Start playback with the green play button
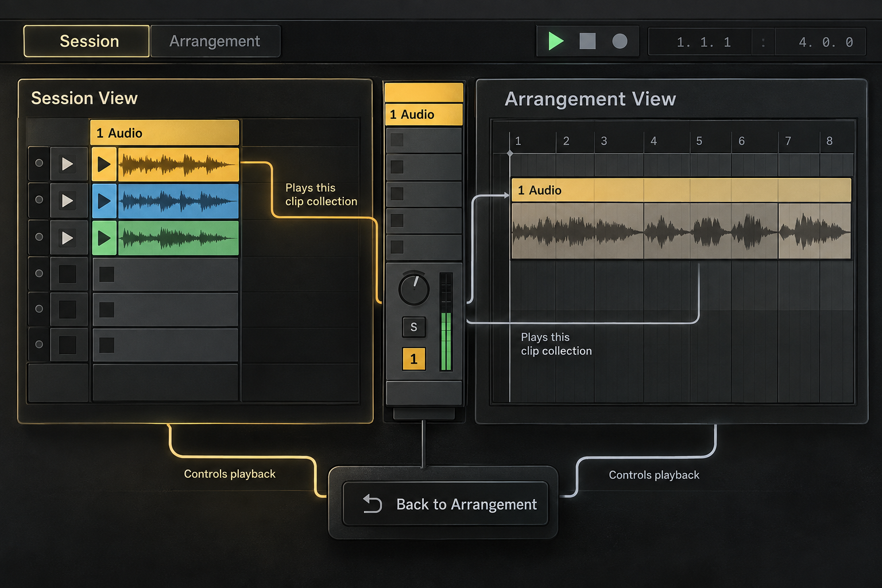This screenshot has width=882, height=588. 555,41
